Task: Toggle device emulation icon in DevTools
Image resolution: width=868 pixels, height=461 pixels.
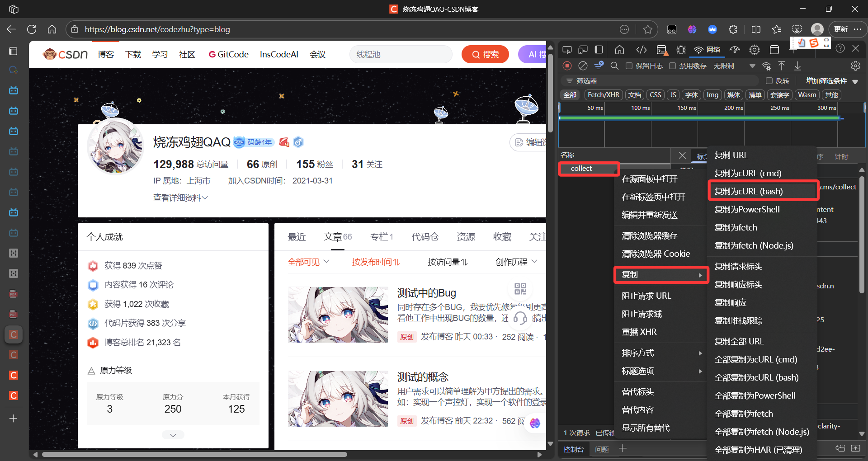Action: tap(583, 50)
